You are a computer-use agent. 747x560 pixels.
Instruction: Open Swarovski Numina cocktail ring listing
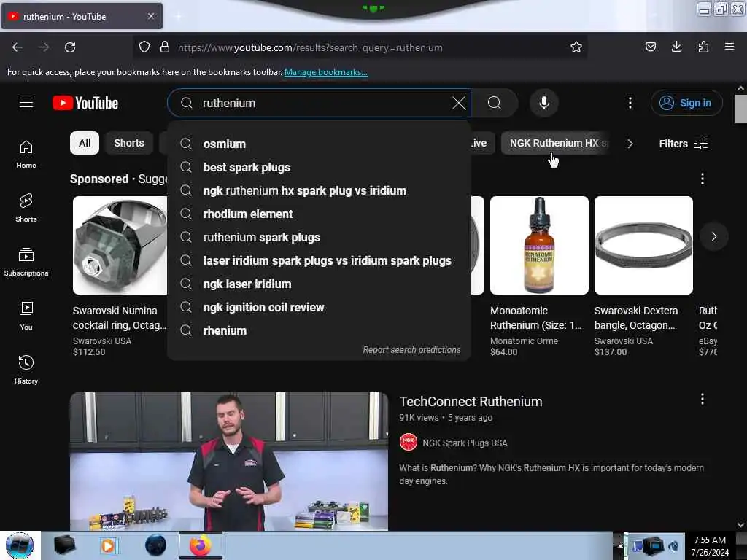click(x=120, y=318)
